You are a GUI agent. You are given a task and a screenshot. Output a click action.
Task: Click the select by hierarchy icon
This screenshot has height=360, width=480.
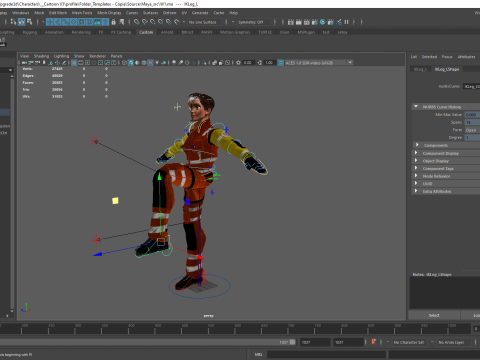pos(13,22)
